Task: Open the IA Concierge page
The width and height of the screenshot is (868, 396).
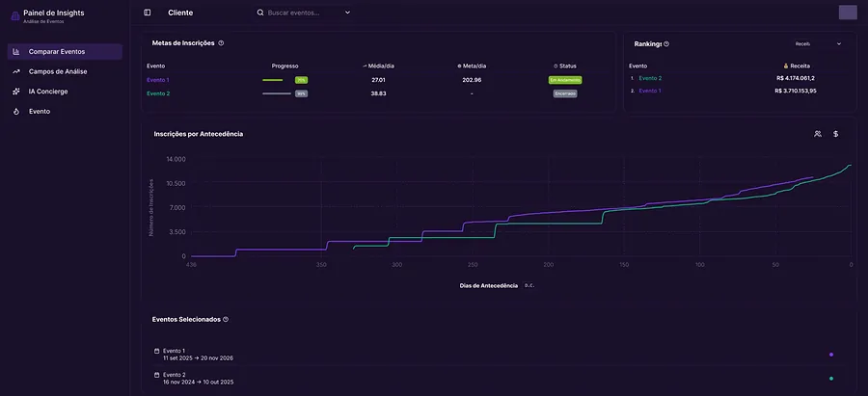Action: pyautogui.click(x=65, y=92)
